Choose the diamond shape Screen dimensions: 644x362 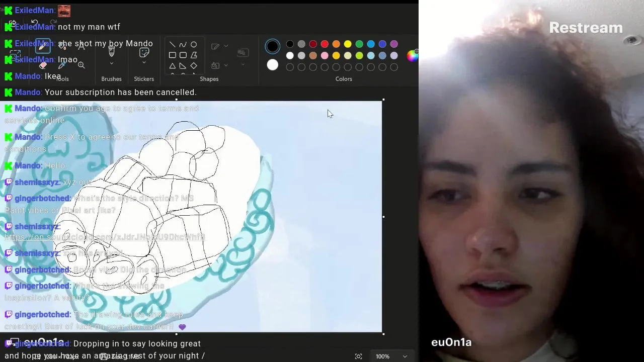tap(194, 66)
